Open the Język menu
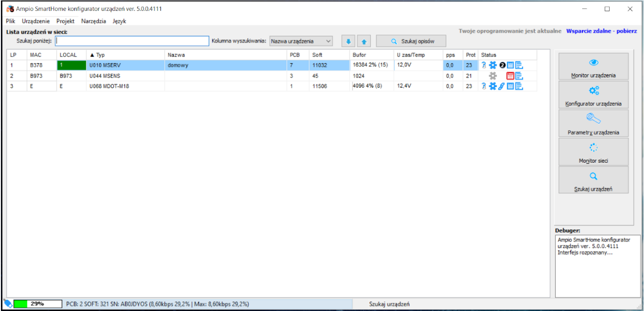 point(119,21)
